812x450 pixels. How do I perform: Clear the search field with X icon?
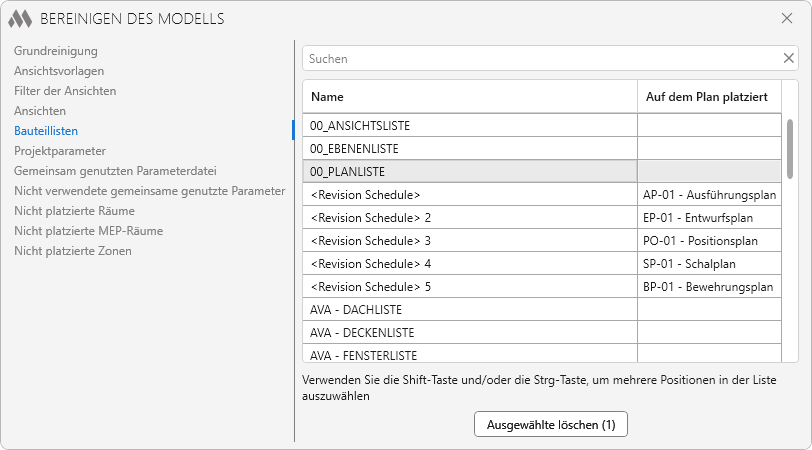point(788,58)
